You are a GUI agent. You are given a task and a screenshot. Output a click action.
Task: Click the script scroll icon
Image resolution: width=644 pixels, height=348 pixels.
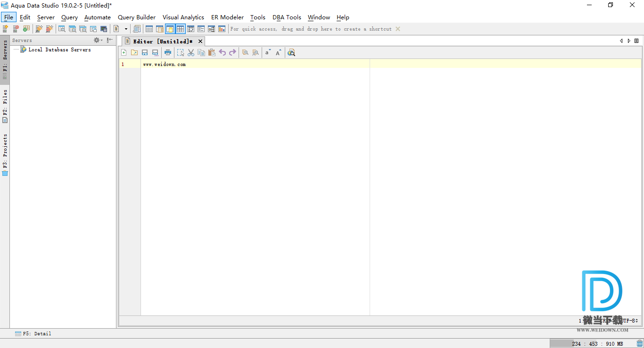pyautogui.click(x=137, y=29)
